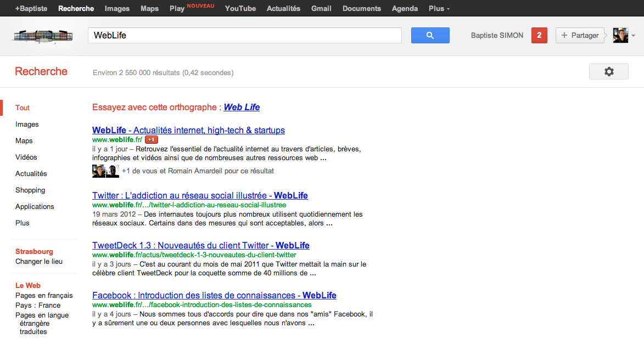644x339 pixels.
Task: Click the Web Life spelling suggestion
Action: (242, 108)
